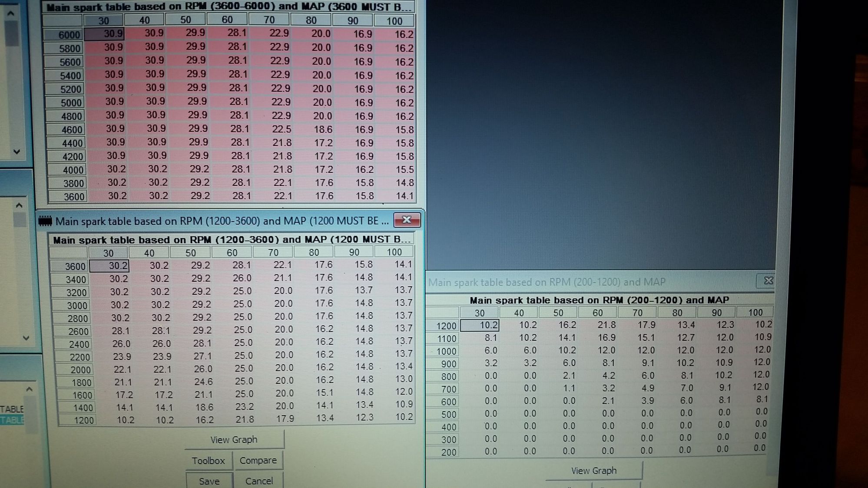Viewport: 868px width, 488px height.
Task: Cancel the spark table edits
Action: [x=259, y=481]
